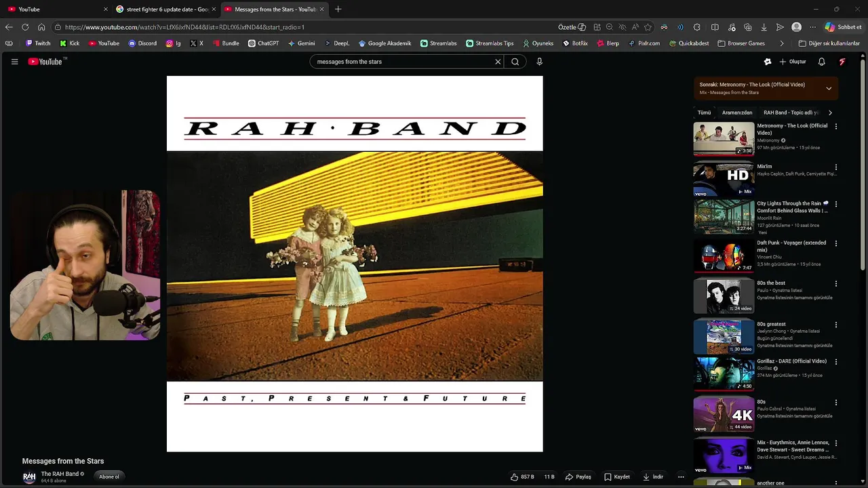Image resolution: width=868 pixels, height=488 pixels.
Task: Open options menu for Gorillaz - DARE
Action: (x=835, y=361)
